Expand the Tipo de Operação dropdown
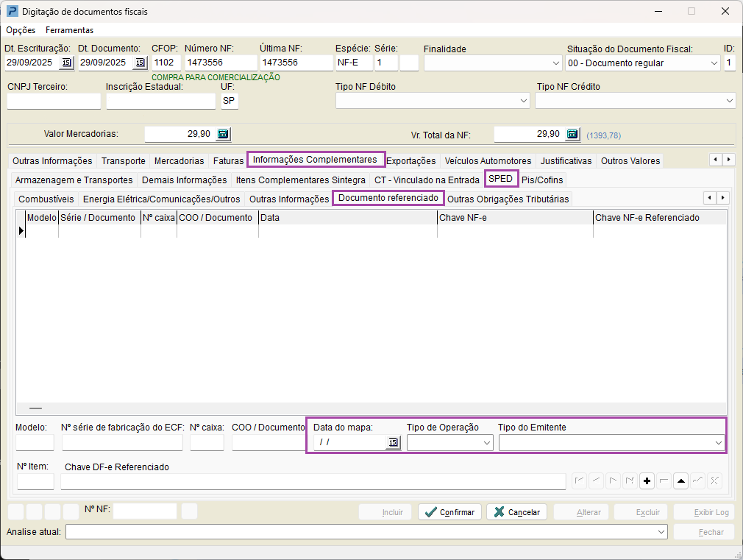The image size is (743, 560). [x=486, y=443]
